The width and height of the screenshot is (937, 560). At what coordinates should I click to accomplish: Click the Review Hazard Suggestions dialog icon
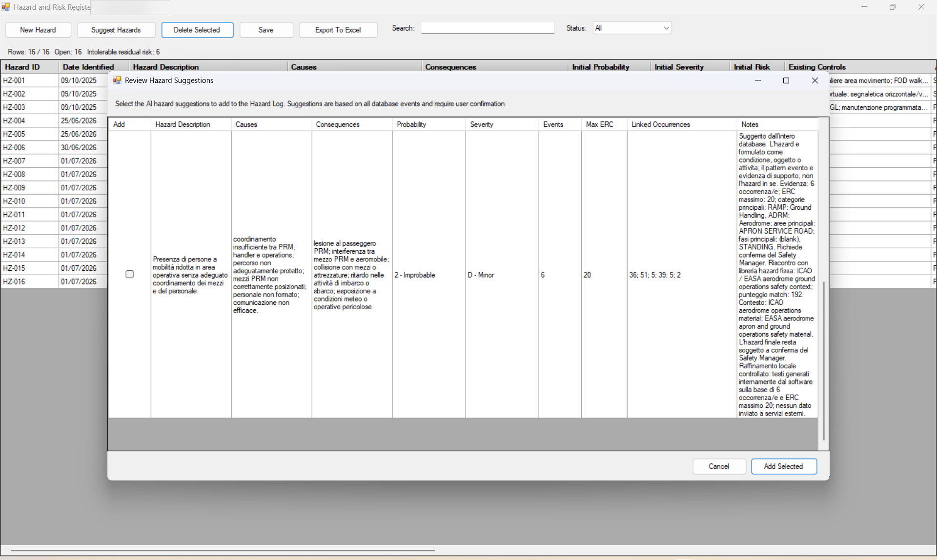click(x=117, y=80)
